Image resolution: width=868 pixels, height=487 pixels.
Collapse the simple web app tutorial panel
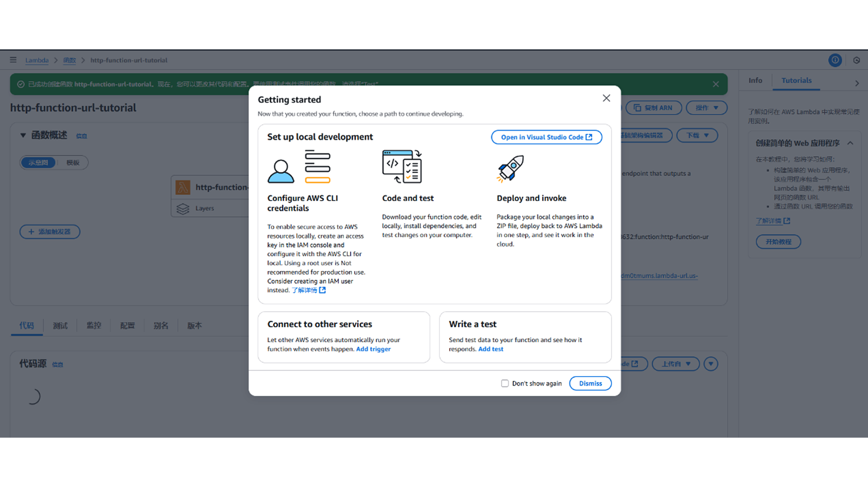(x=850, y=143)
